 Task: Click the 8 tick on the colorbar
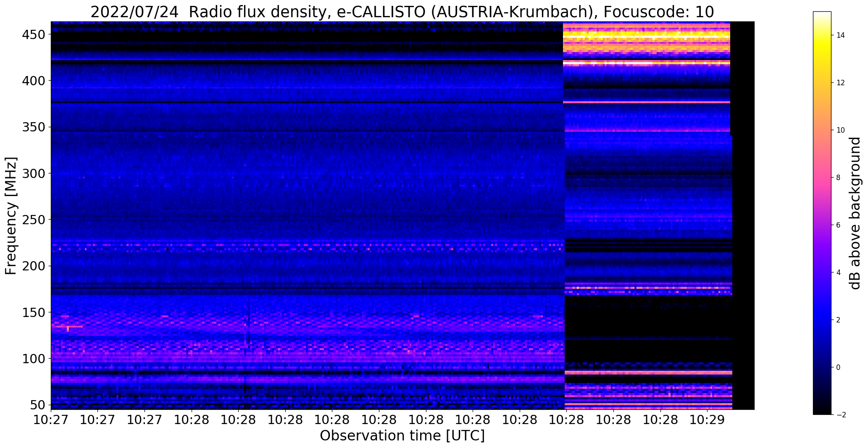click(x=839, y=178)
